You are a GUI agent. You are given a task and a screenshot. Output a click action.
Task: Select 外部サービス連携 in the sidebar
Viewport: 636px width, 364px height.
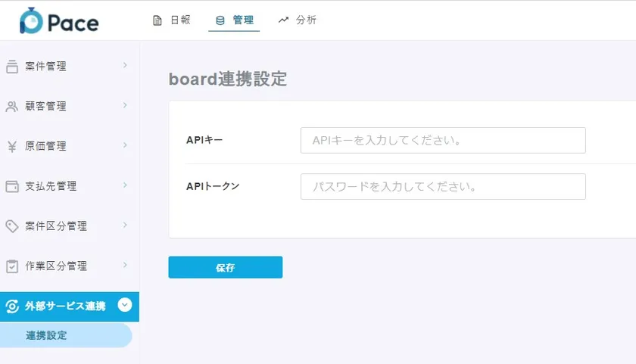click(x=70, y=306)
